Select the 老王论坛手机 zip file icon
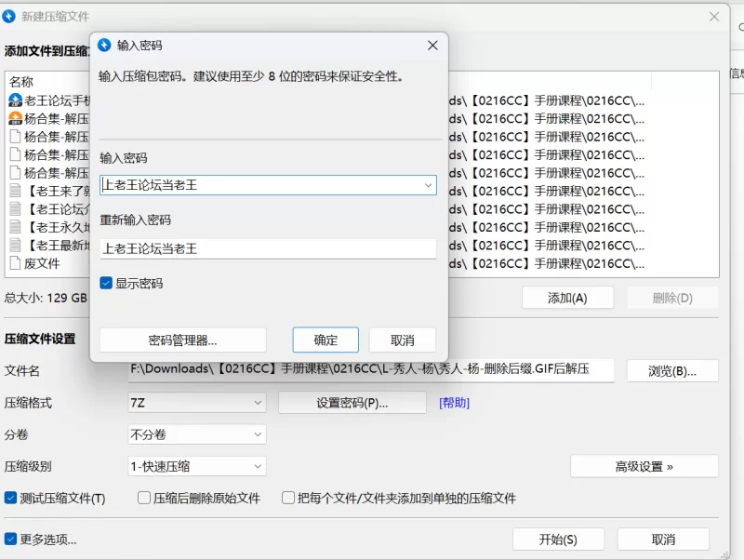The width and height of the screenshot is (744, 560). (15, 100)
